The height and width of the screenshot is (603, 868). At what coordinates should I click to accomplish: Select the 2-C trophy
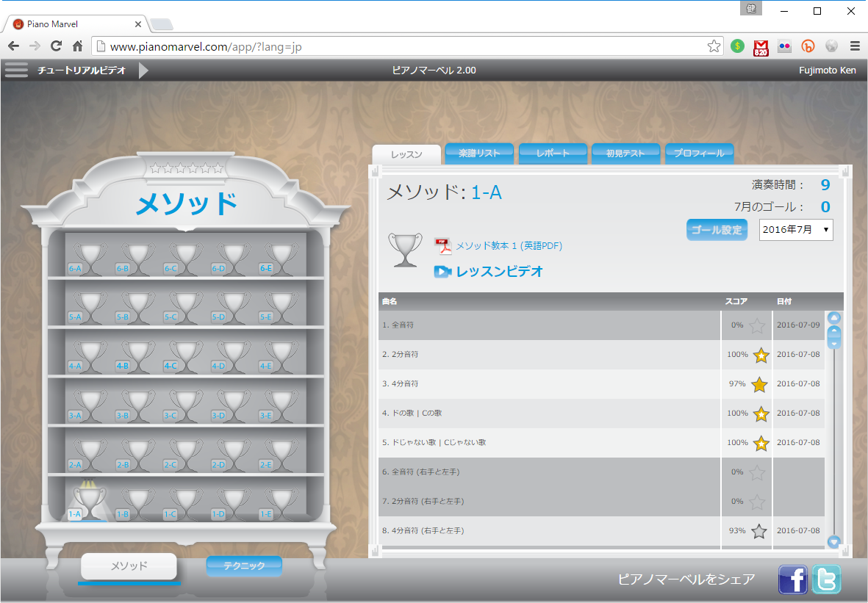coord(185,456)
